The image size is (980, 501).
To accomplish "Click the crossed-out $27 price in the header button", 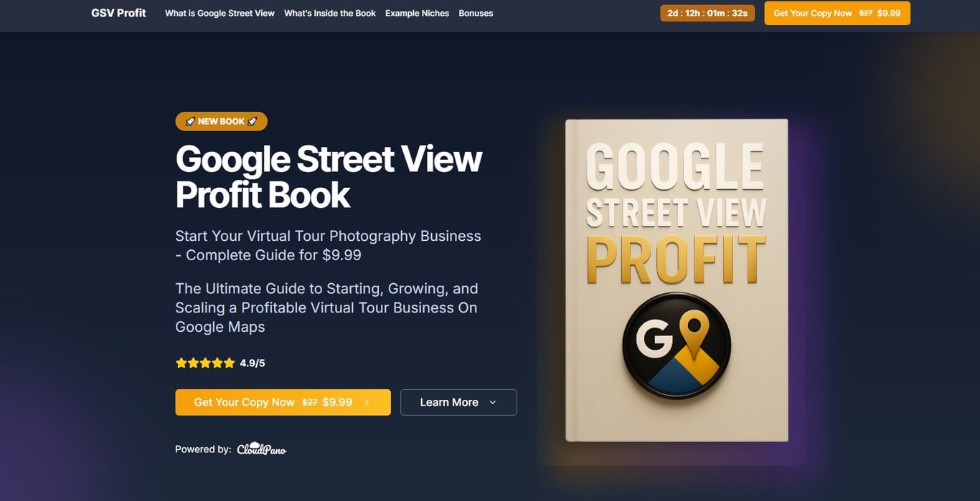I will pos(866,13).
